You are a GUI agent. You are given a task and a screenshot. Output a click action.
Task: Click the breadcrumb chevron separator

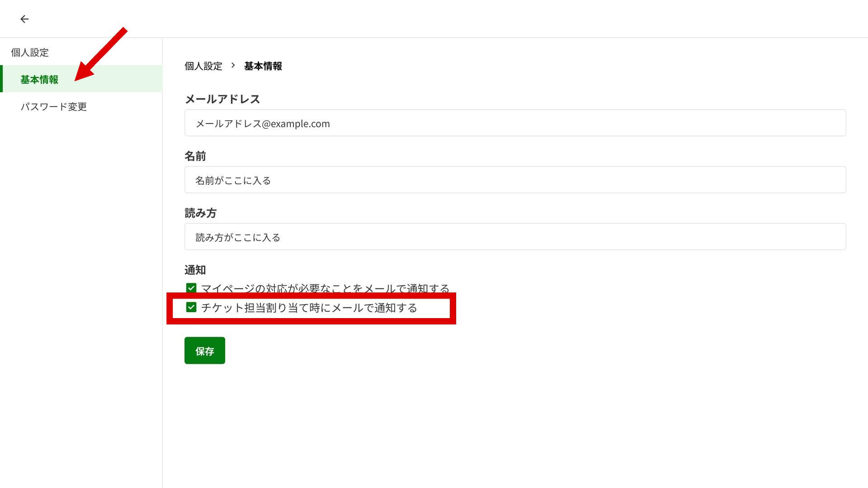(x=233, y=66)
